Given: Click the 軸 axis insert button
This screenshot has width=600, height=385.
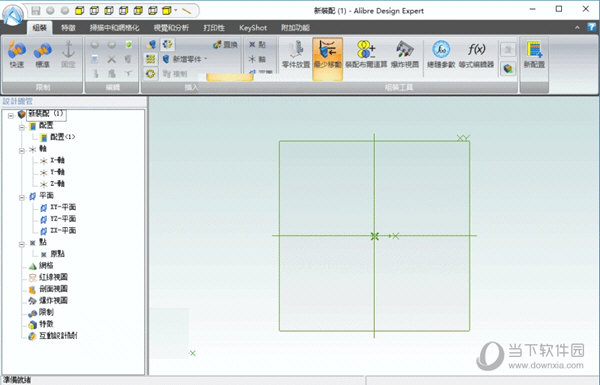Looking at the screenshot, I should click(x=257, y=59).
